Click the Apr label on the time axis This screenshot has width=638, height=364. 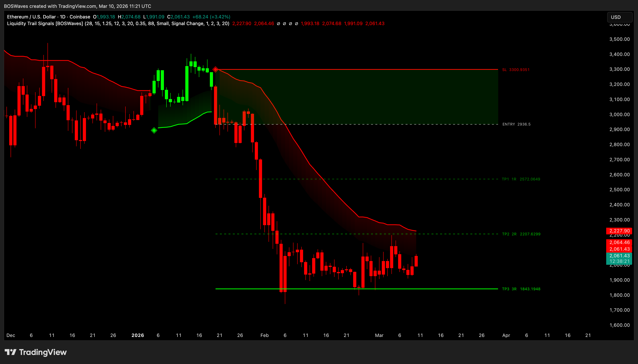point(506,335)
